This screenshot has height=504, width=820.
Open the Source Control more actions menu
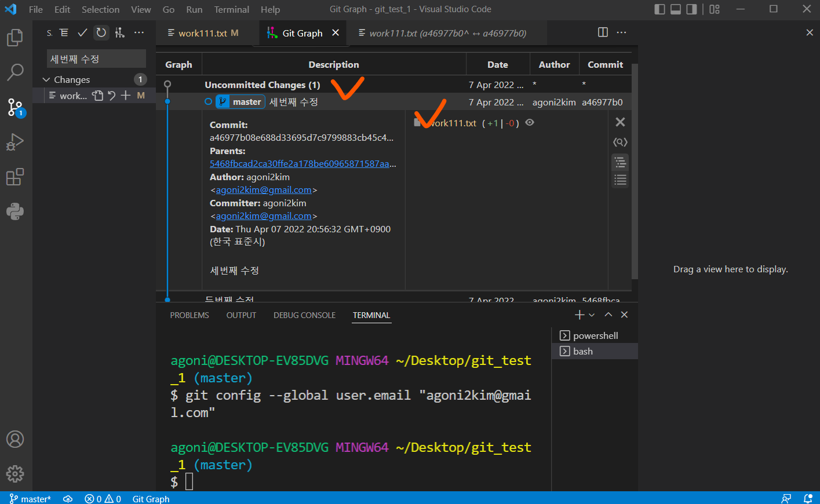(x=139, y=33)
